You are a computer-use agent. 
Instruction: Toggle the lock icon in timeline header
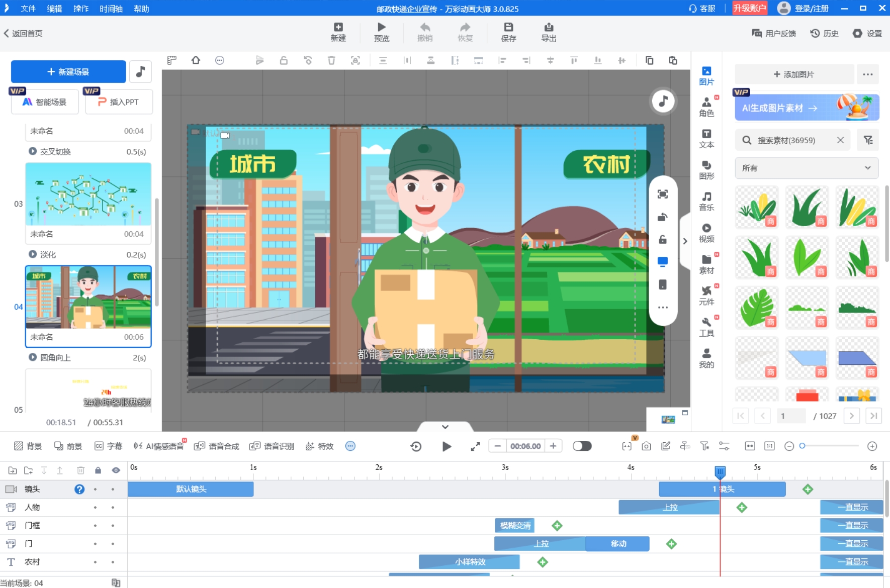point(98,470)
